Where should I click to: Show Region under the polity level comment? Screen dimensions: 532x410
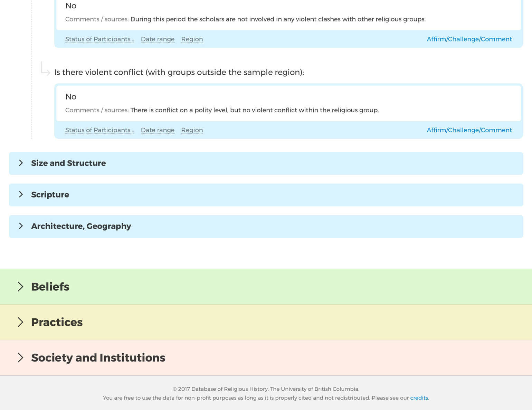click(192, 130)
